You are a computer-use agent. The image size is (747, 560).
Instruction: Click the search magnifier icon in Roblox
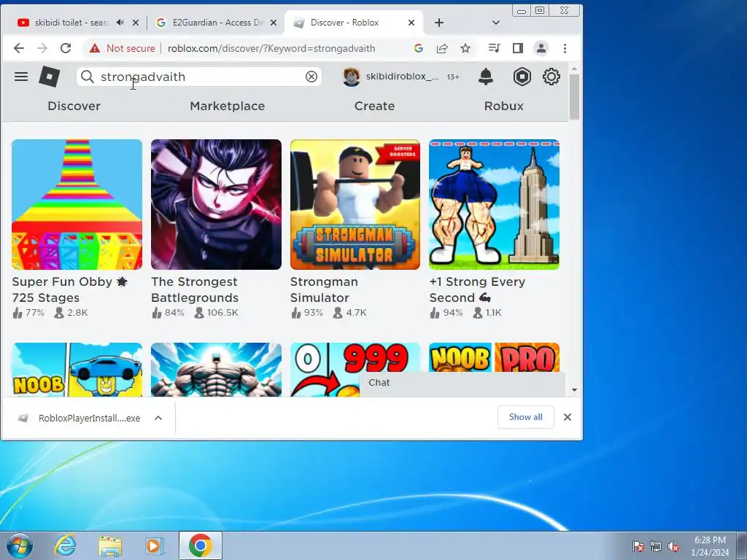pyautogui.click(x=88, y=77)
